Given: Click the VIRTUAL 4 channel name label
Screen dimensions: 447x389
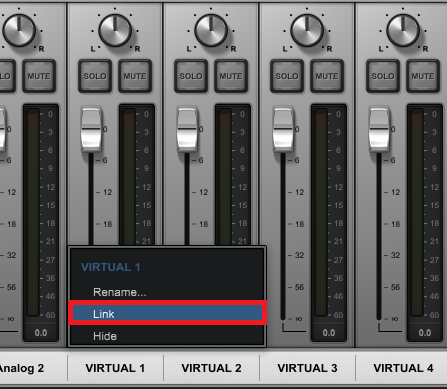Looking at the screenshot, I should click(x=403, y=368).
